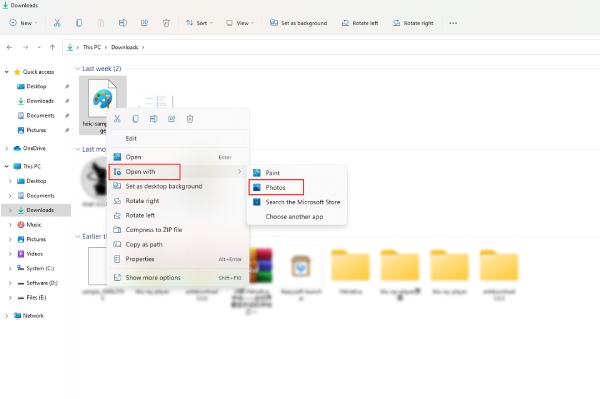Viewport: 600px width, 399px height.
Task: Select Desktop under This PC
Action: [x=36, y=181]
